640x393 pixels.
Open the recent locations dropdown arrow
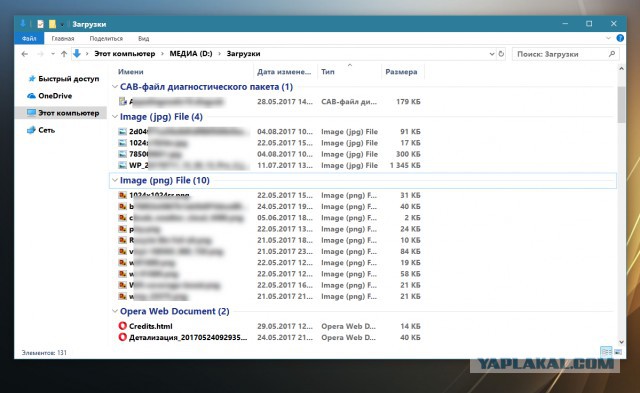53,54
